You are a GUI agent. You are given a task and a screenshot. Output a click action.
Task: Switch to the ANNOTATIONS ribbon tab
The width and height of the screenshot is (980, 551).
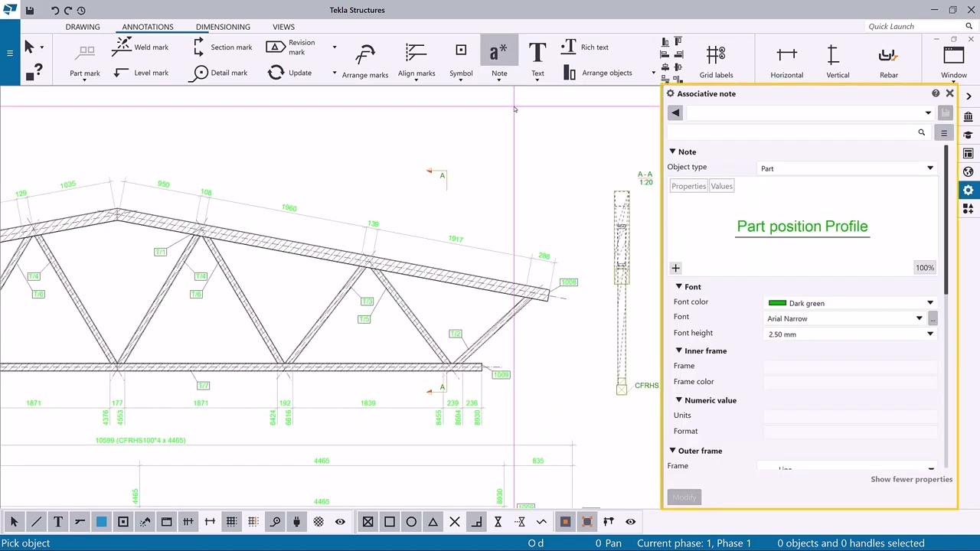(x=148, y=27)
